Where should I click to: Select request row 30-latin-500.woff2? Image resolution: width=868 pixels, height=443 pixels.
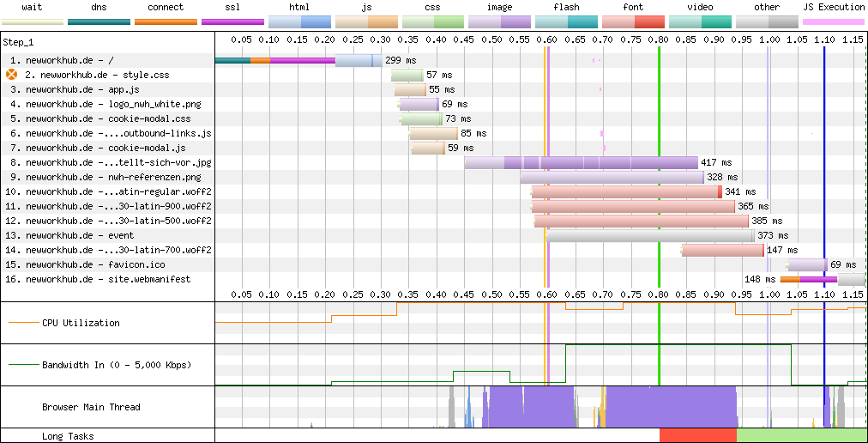tap(108, 221)
